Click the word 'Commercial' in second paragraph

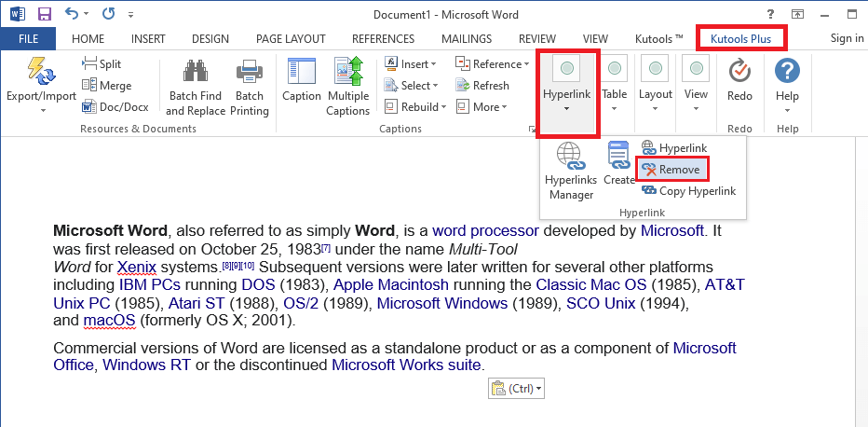(94, 349)
